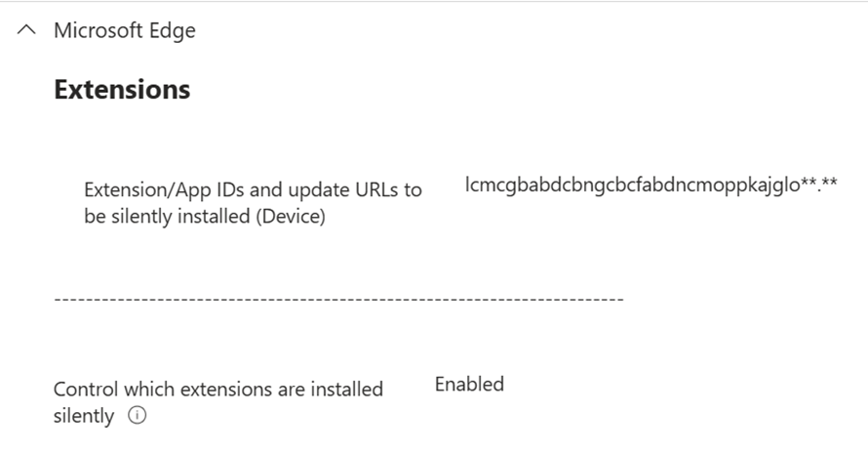This screenshot has width=868, height=454.
Task: Click 'Control which extensions are installed' label
Action: (217, 389)
